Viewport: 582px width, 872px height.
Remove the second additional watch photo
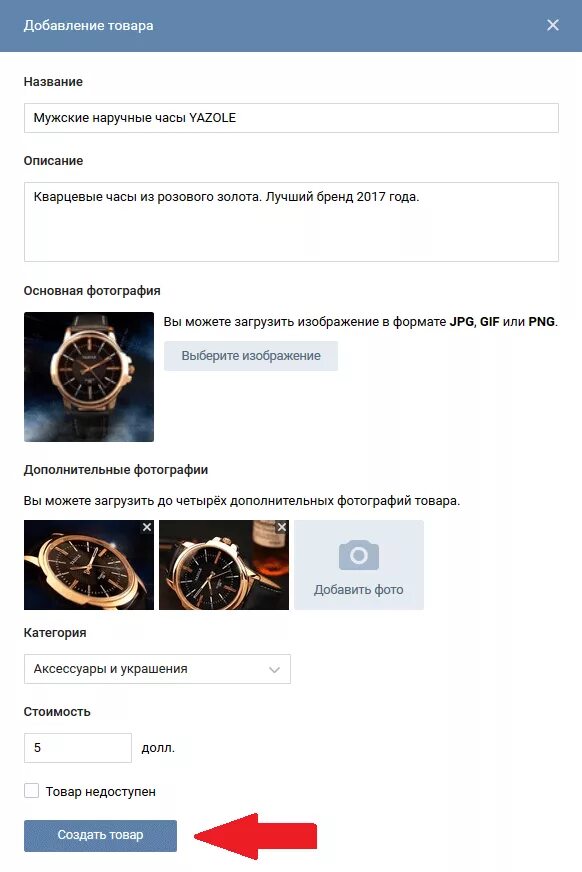282,527
